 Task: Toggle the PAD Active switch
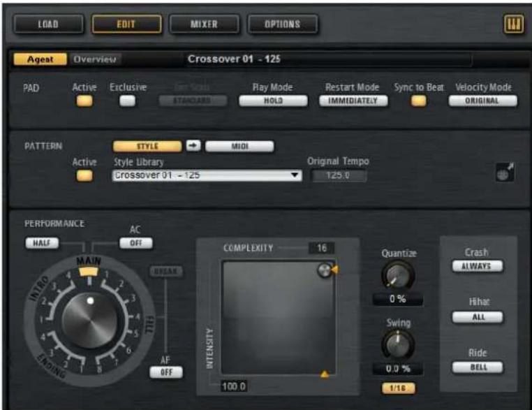[84, 101]
